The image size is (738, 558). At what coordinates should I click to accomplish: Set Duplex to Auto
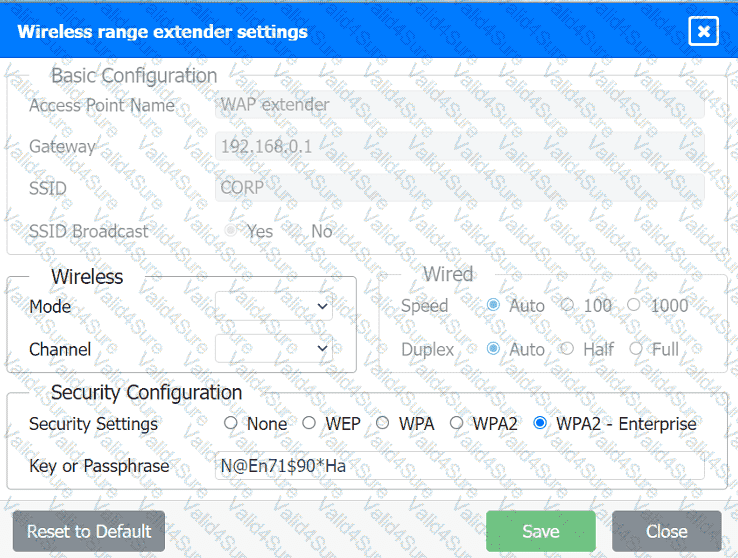pyautogui.click(x=493, y=349)
